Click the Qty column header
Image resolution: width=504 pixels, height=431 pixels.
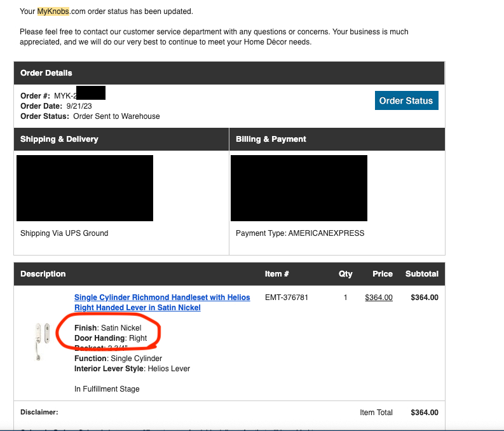pos(345,274)
